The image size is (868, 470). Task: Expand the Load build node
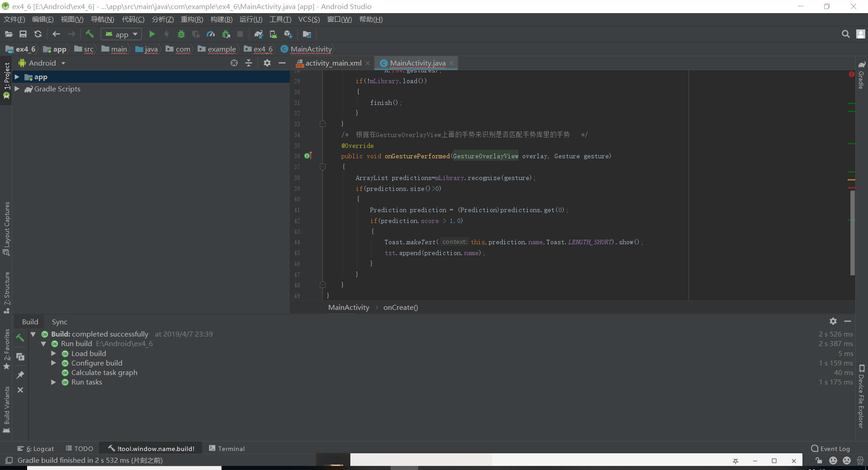pyautogui.click(x=53, y=353)
